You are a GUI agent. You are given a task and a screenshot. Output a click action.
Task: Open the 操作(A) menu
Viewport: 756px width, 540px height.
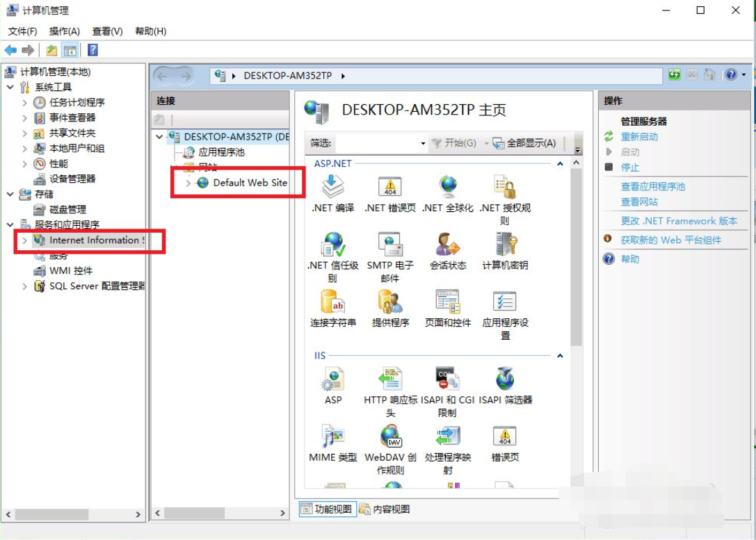64,31
